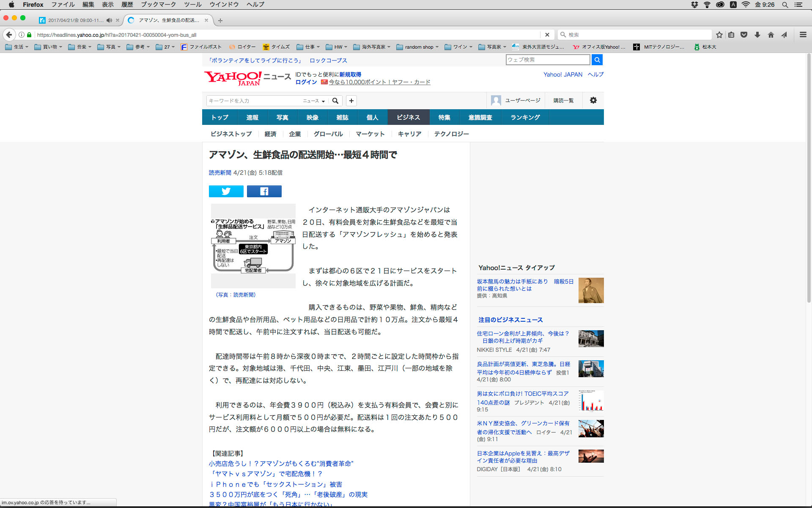Select the ランキング navigation tab

coord(525,117)
